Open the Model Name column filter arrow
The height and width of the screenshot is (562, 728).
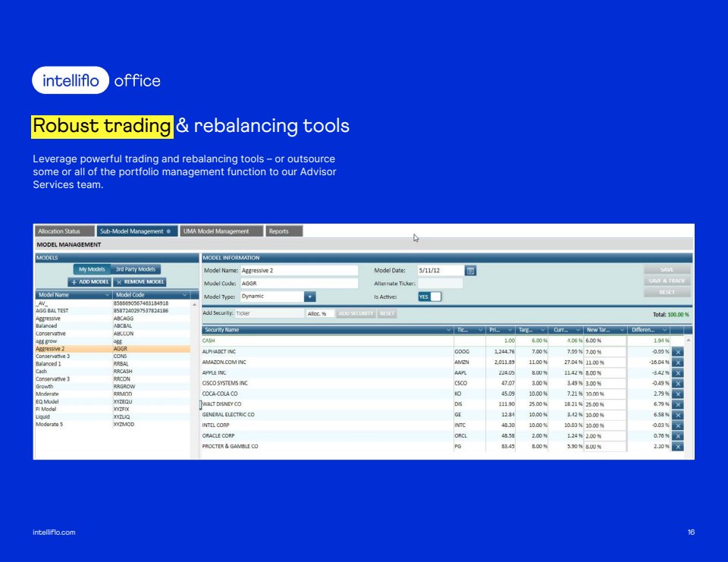(x=107, y=294)
